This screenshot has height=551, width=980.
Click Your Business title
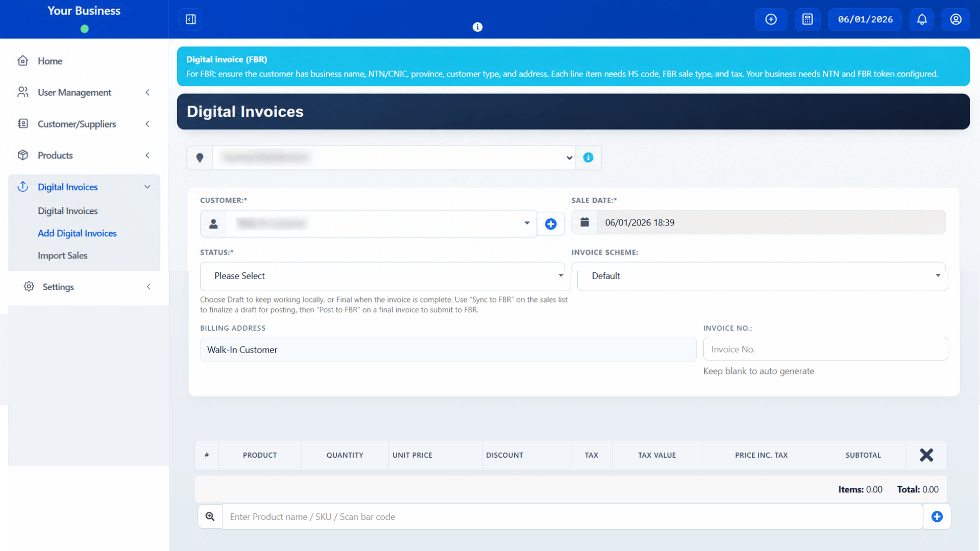pyautogui.click(x=84, y=11)
